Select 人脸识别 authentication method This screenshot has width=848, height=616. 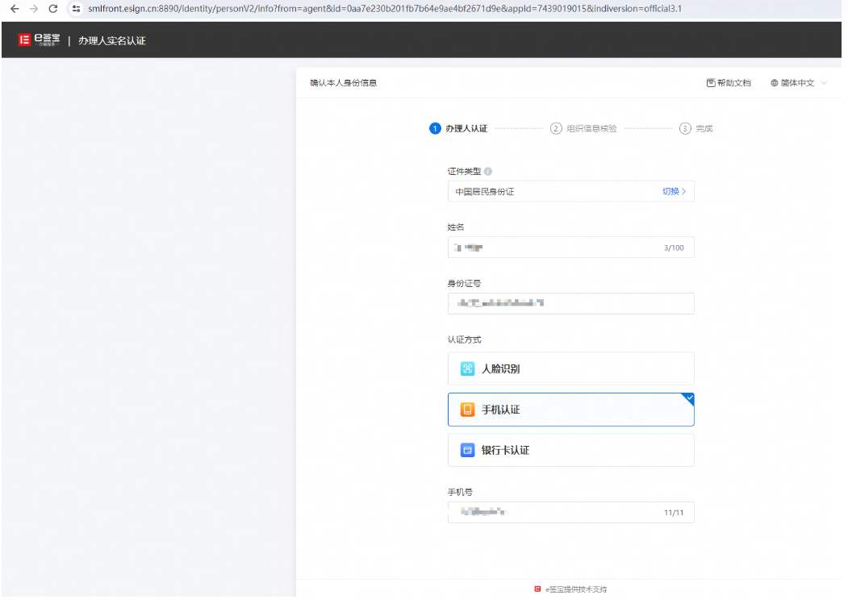tap(570, 368)
